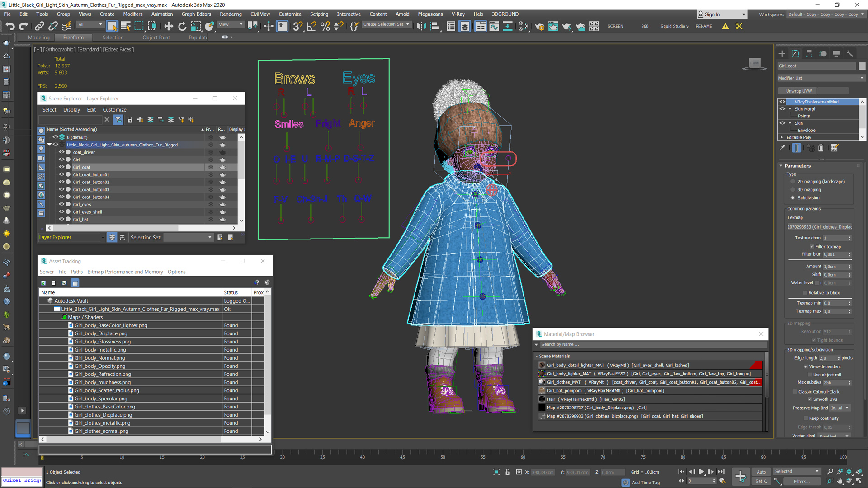Open selection filter All dropdown

click(x=90, y=25)
